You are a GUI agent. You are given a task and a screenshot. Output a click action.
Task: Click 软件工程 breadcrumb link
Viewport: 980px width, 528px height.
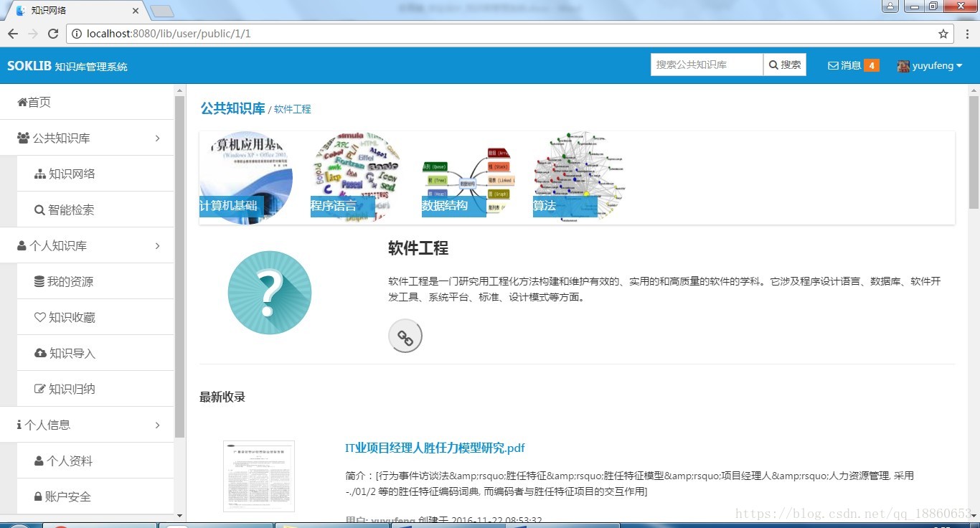(293, 109)
